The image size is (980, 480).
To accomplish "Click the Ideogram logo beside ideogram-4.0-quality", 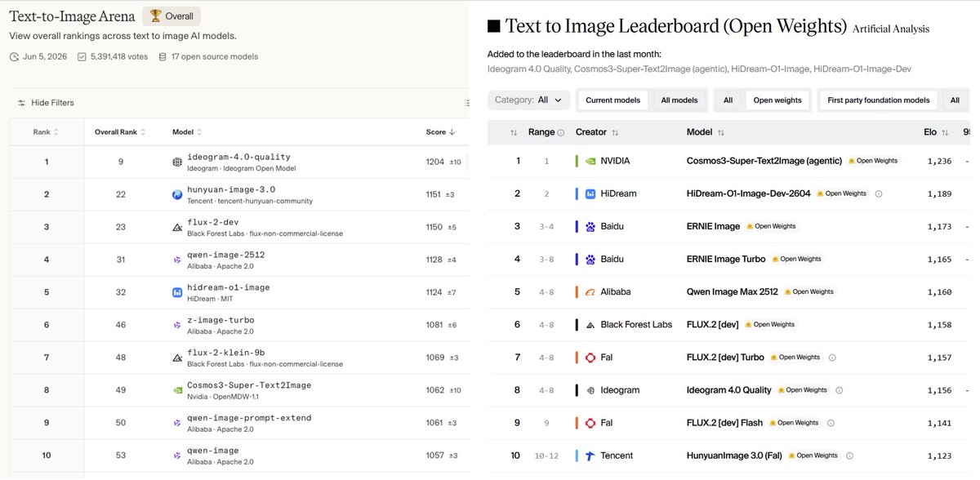I will coord(177,162).
